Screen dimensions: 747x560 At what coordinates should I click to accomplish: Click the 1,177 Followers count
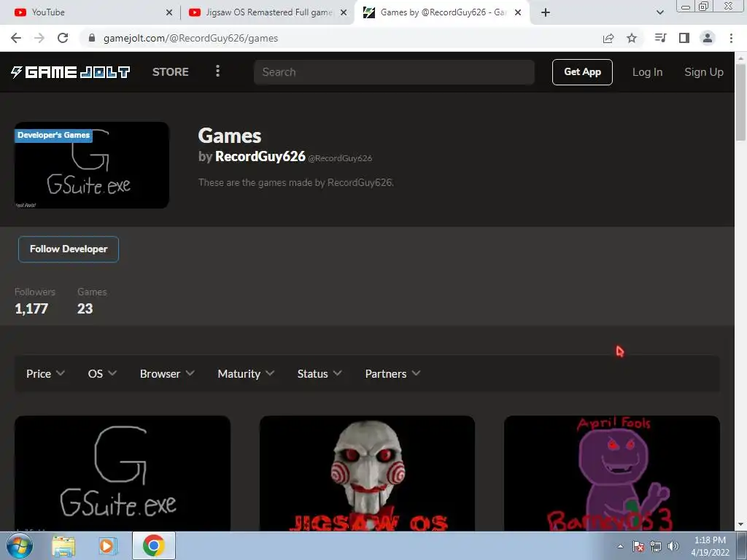pyautogui.click(x=31, y=308)
